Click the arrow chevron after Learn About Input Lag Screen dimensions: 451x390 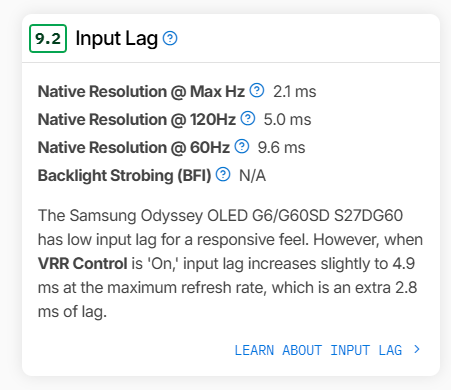(x=417, y=349)
